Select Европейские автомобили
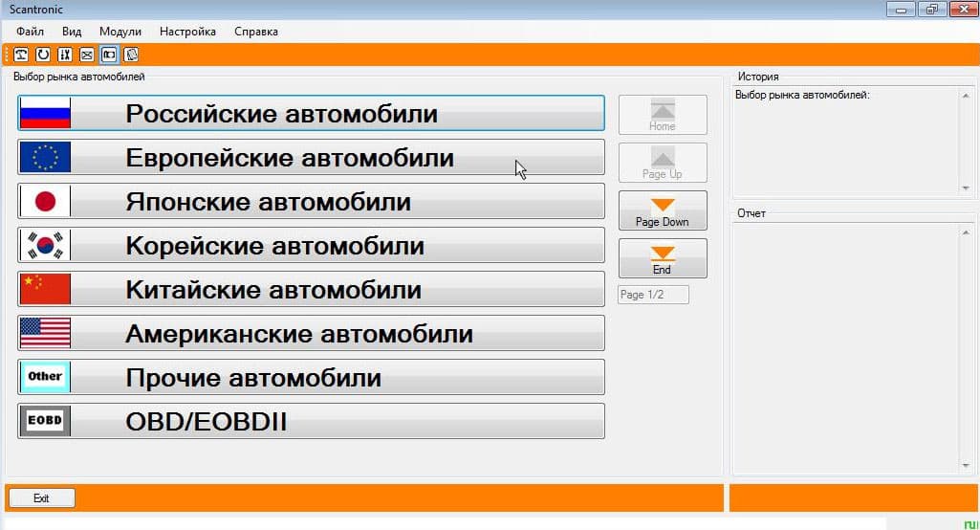This screenshot has width=980, height=530. point(312,157)
